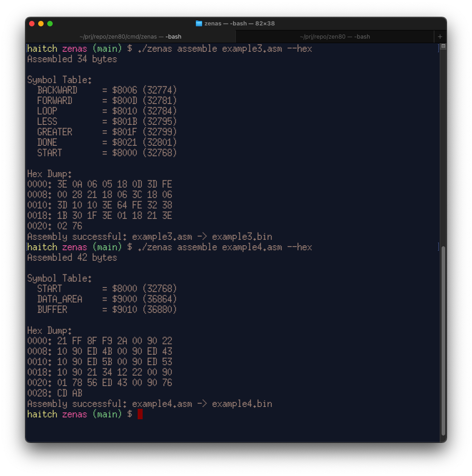Screen dimensions: 472x476
Task: Open a new terminal tab with plus button
Action: click(x=440, y=37)
